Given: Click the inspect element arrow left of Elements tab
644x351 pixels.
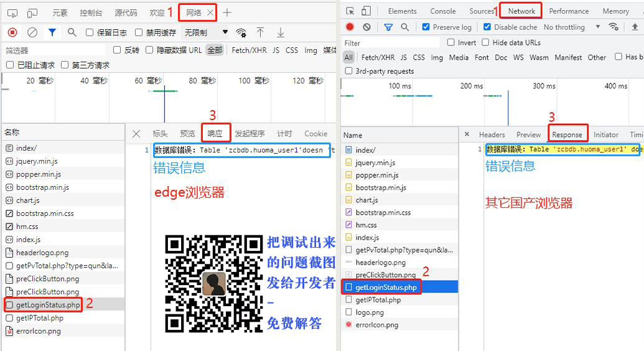Looking at the screenshot, I should pos(350,11).
